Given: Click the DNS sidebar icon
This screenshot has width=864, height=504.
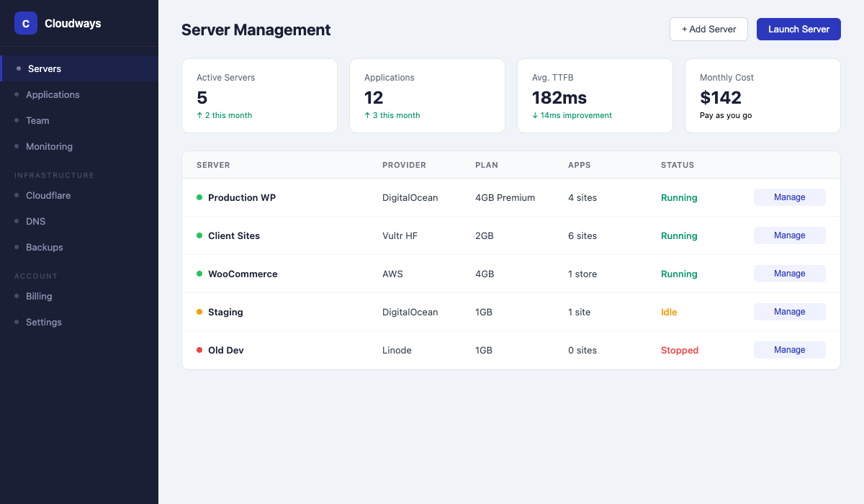Looking at the screenshot, I should point(19,221).
